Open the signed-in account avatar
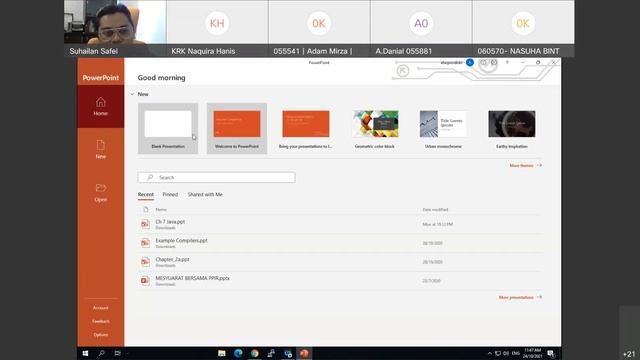640x360 pixels. (470, 62)
